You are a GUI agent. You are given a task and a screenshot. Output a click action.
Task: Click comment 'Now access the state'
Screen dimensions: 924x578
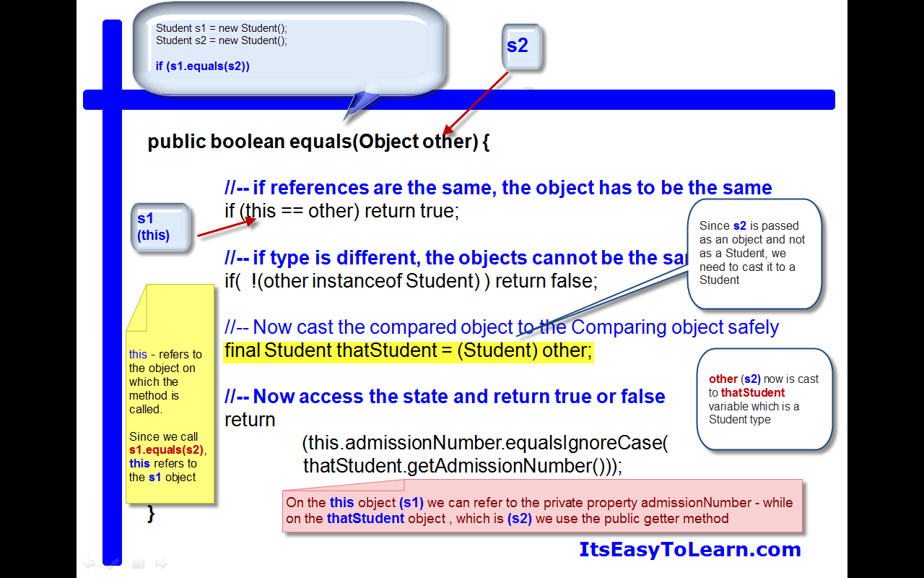click(445, 397)
